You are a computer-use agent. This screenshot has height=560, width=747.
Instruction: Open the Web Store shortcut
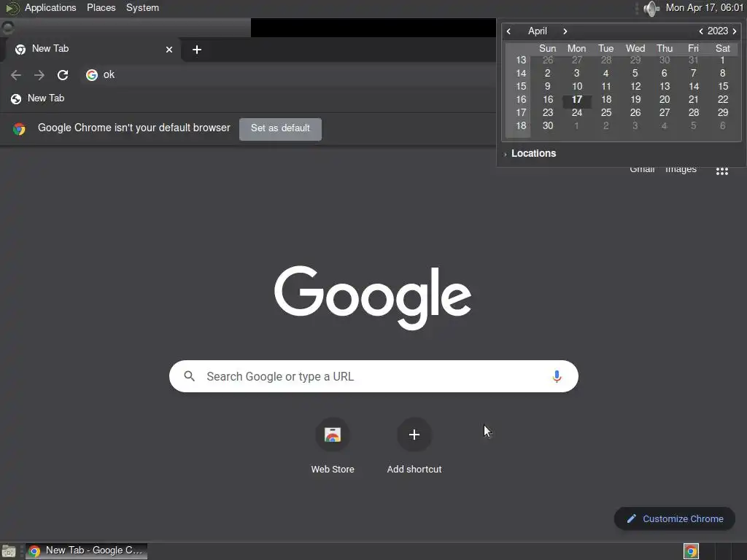point(333,445)
